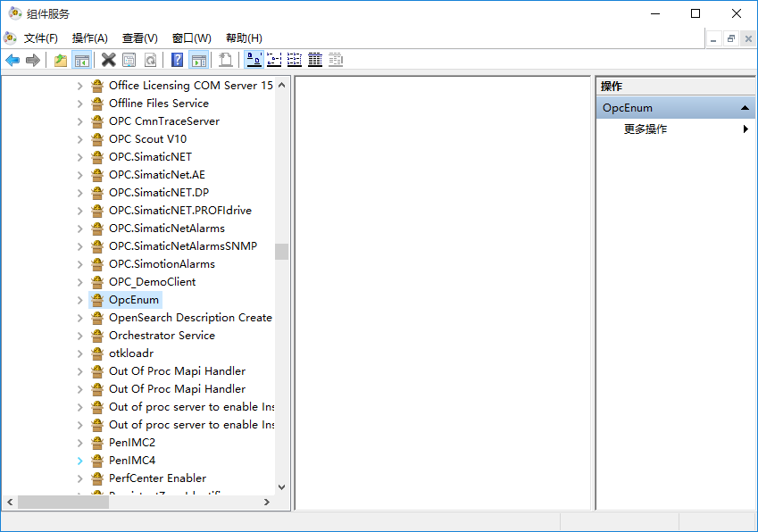
Task: Expand the OPC.SimaticNET.DP node
Action: pyautogui.click(x=80, y=194)
